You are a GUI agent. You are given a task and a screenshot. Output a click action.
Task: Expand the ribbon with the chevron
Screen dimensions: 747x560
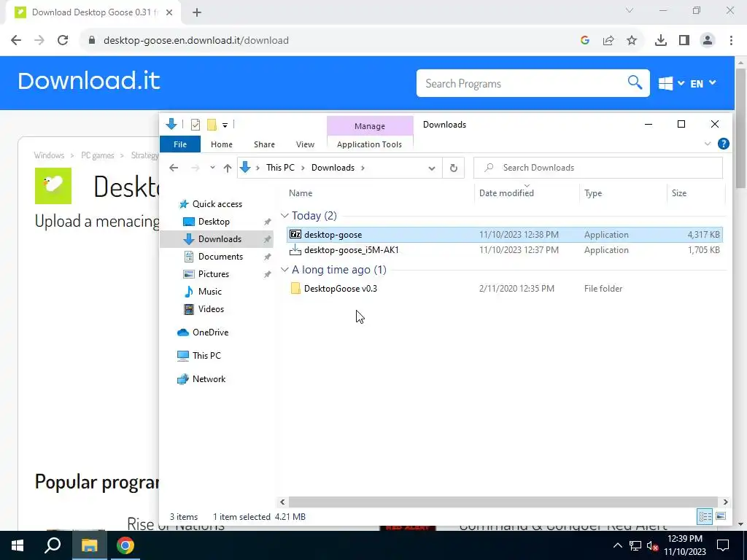coord(708,144)
